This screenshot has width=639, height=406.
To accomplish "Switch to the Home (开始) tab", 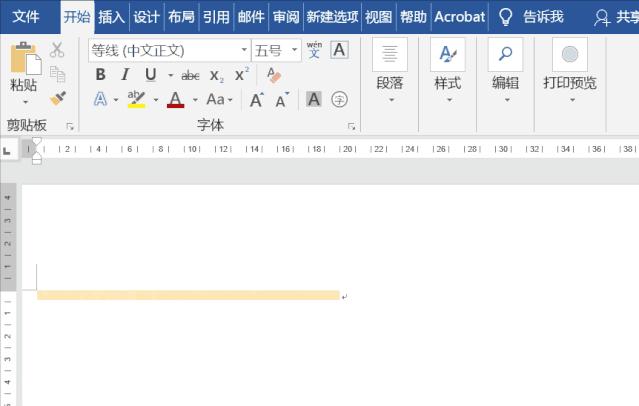I will coord(77,17).
